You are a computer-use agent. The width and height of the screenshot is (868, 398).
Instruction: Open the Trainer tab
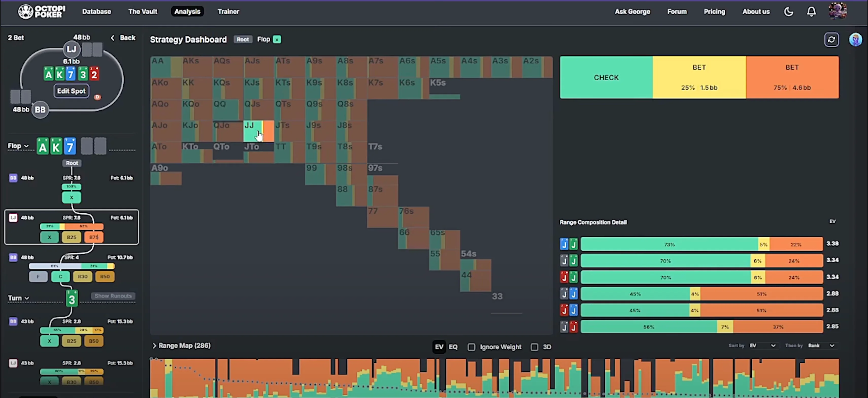click(228, 11)
